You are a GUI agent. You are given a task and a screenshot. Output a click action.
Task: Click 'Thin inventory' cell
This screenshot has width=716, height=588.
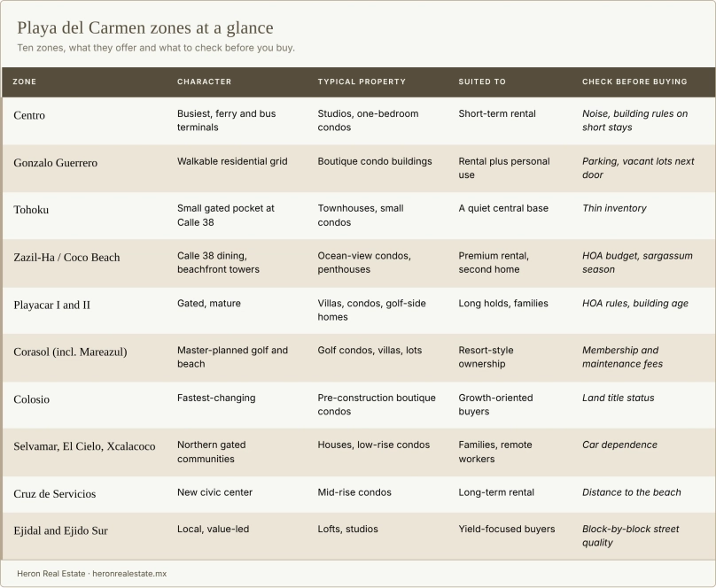click(x=614, y=208)
